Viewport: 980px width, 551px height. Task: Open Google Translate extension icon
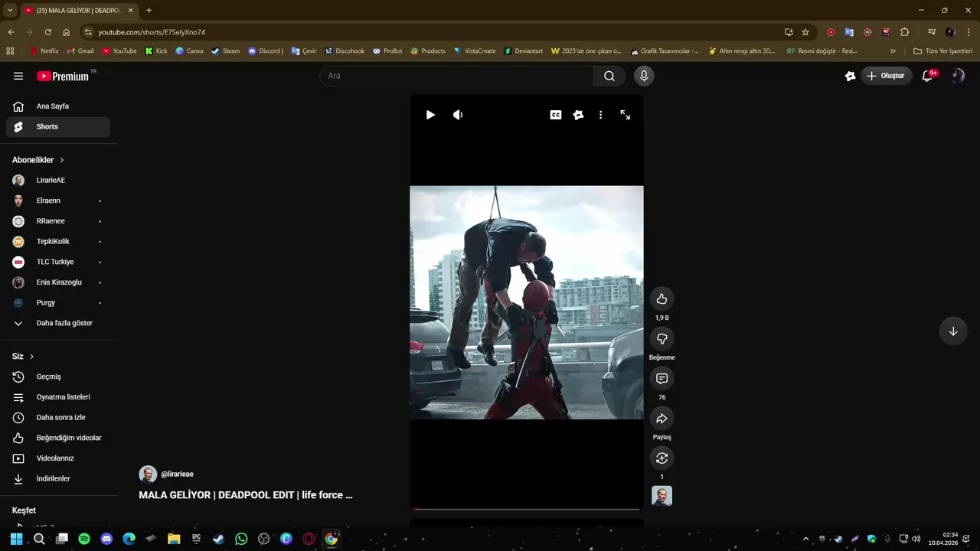[x=849, y=32]
